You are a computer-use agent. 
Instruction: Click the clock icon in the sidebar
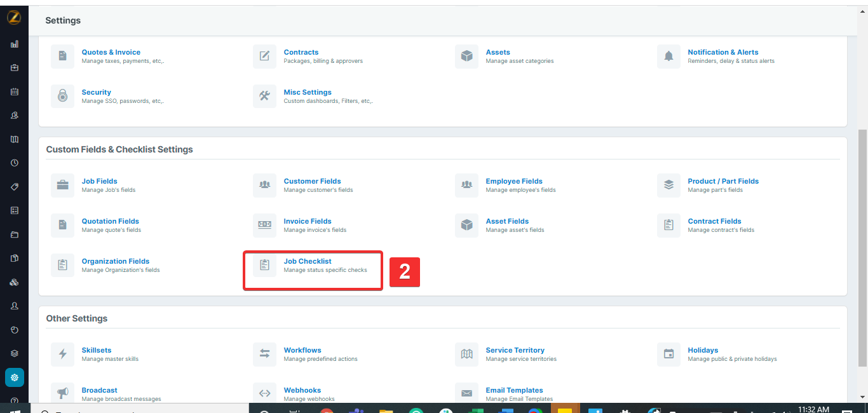[x=14, y=163]
